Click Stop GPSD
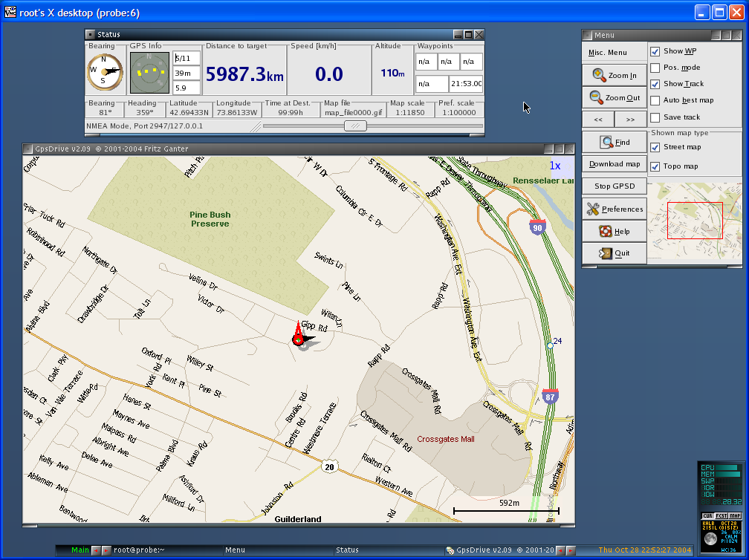 (614, 186)
